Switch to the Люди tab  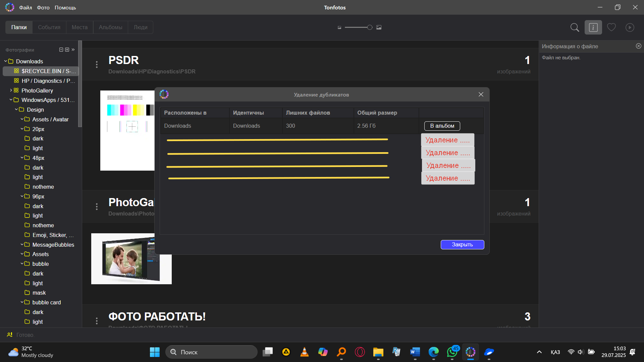coord(141,27)
